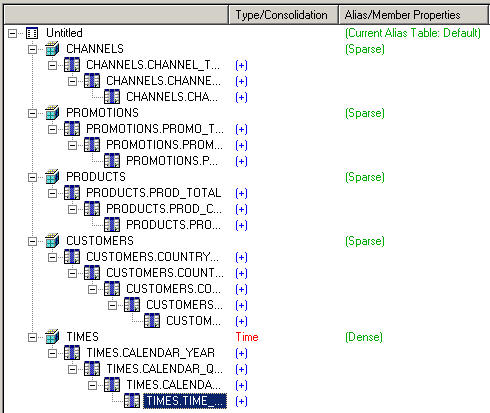Select the PRODUCTS dimension name
490x413 pixels.
click(96, 177)
